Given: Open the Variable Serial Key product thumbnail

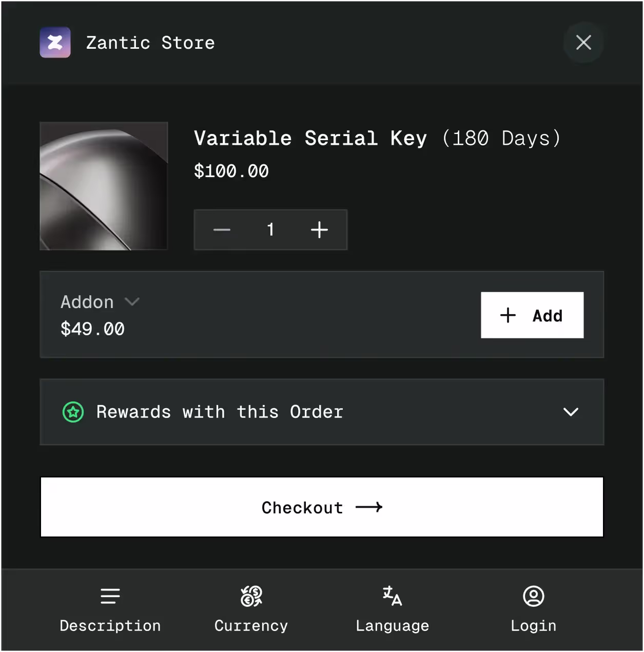Looking at the screenshot, I should (104, 186).
